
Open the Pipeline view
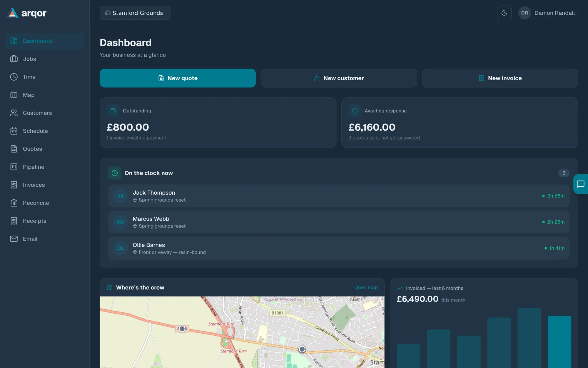(x=45, y=167)
